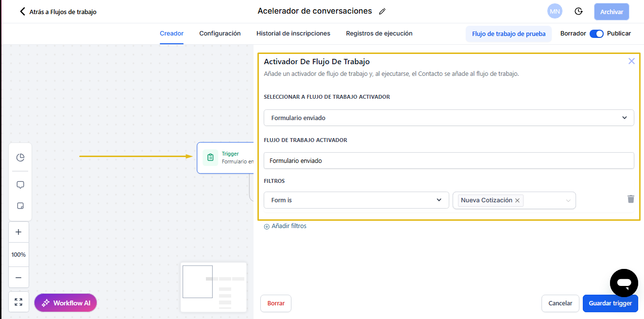Open the MN user avatar
The height and width of the screenshot is (319, 644).
click(x=555, y=11)
